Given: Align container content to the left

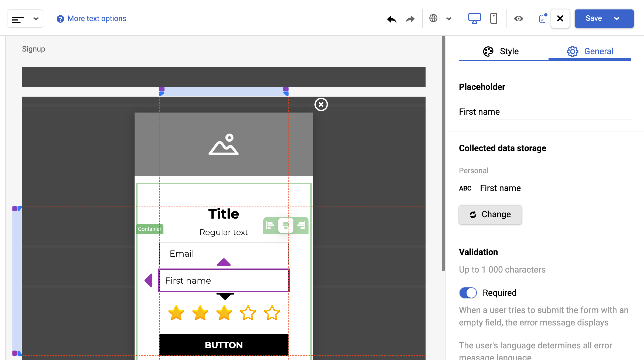Looking at the screenshot, I should click(x=270, y=225).
